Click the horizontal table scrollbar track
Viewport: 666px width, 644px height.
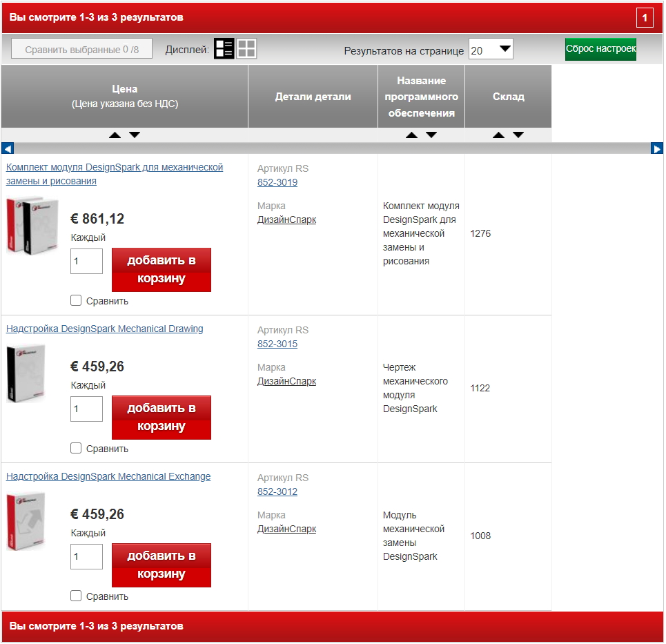pos(332,148)
